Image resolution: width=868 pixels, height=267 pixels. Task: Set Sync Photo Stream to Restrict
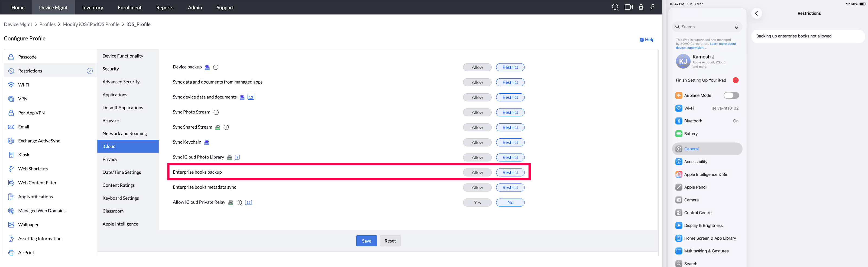pos(510,112)
